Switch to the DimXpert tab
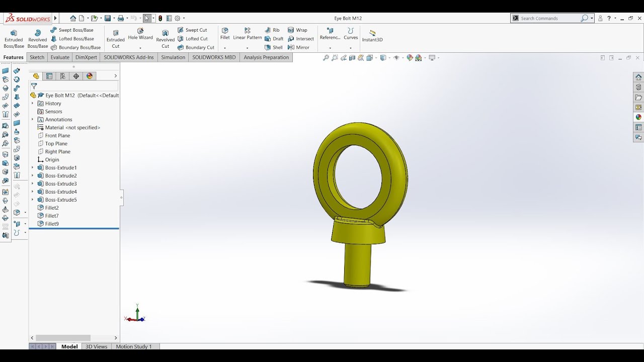The height and width of the screenshot is (362, 644). point(86,57)
